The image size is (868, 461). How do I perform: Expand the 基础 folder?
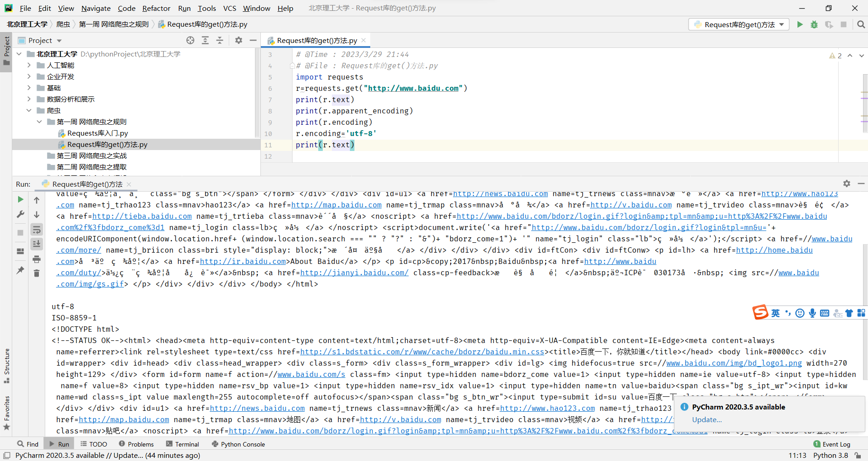pos(29,88)
